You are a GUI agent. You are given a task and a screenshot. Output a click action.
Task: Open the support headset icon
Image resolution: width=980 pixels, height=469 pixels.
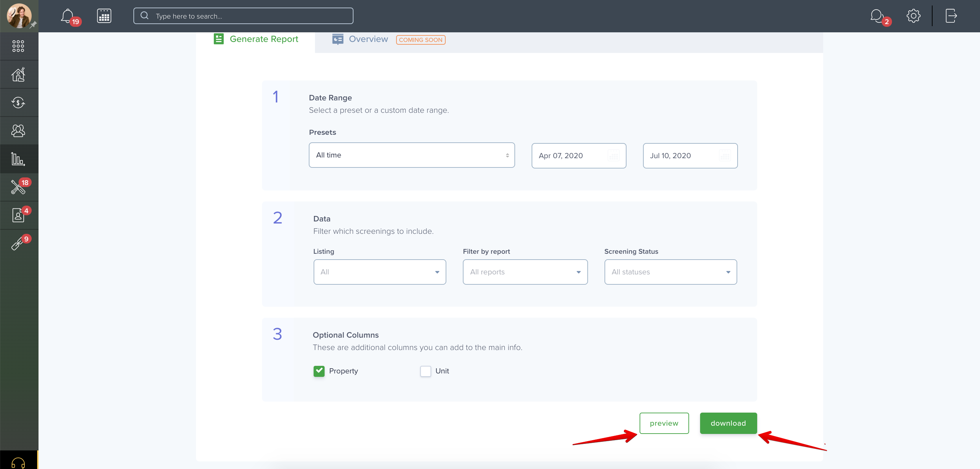pyautogui.click(x=18, y=463)
